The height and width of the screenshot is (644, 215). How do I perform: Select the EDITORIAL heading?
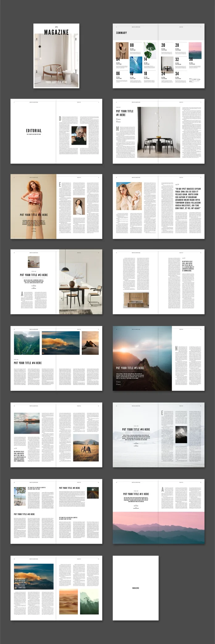pos(34,130)
